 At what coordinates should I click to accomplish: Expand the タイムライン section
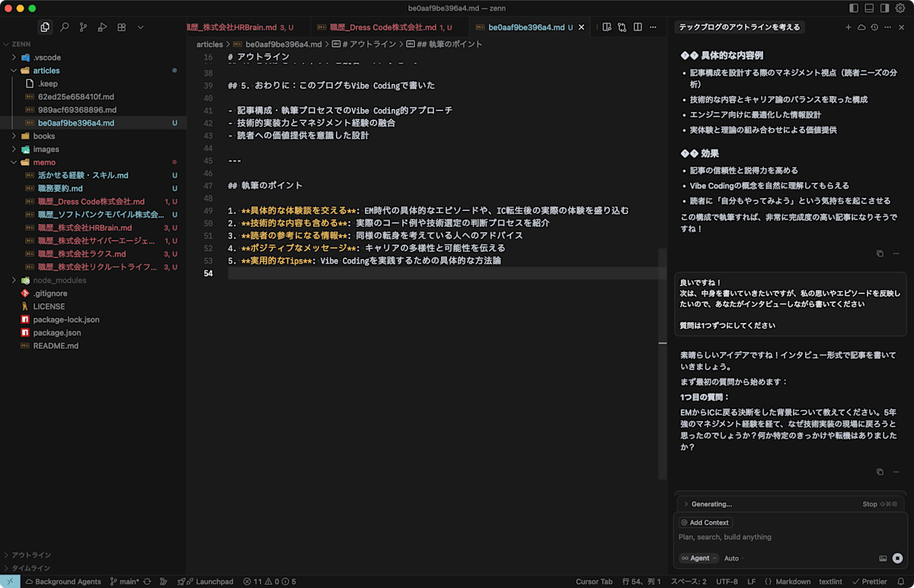[x=93, y=568]
